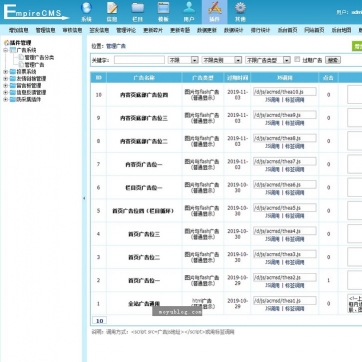Click the 搜索 search button

[x=333, y=60]
